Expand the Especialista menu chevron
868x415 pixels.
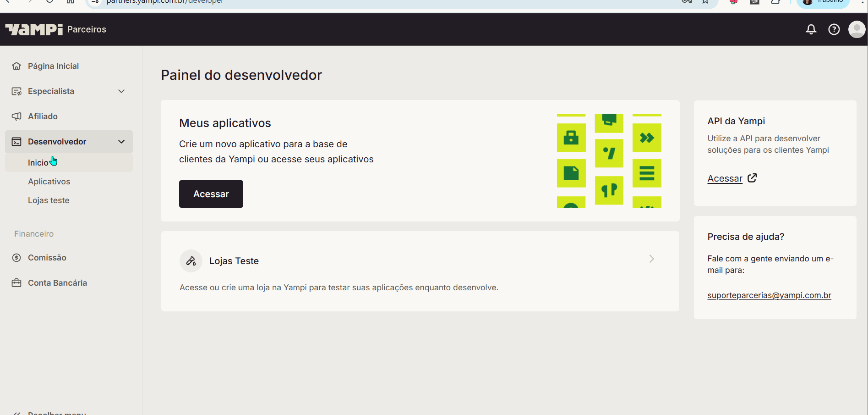[x=121, y=91]
